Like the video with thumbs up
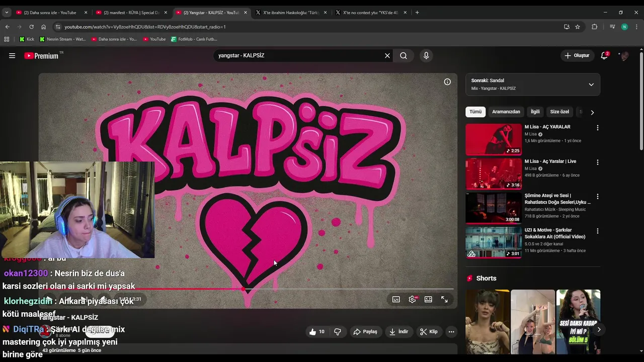Image resolution: width=644 pixels, height=362 pixels. click(x=317, y=332)
